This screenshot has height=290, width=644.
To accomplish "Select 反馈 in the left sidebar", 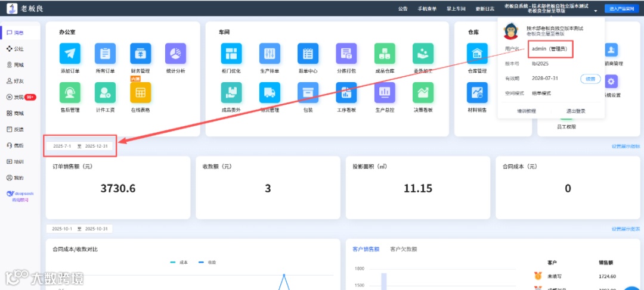I will (15, 129).
